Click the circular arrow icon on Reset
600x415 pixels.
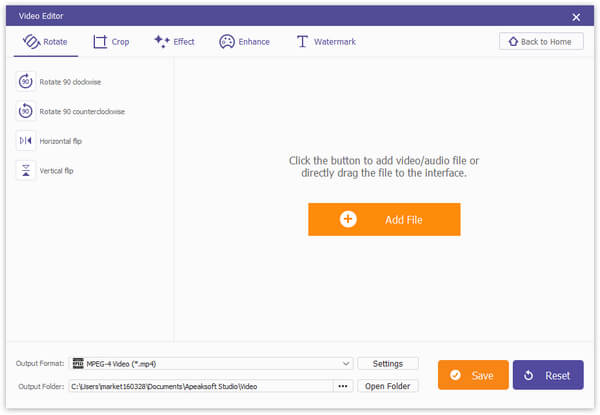(528, 375)
